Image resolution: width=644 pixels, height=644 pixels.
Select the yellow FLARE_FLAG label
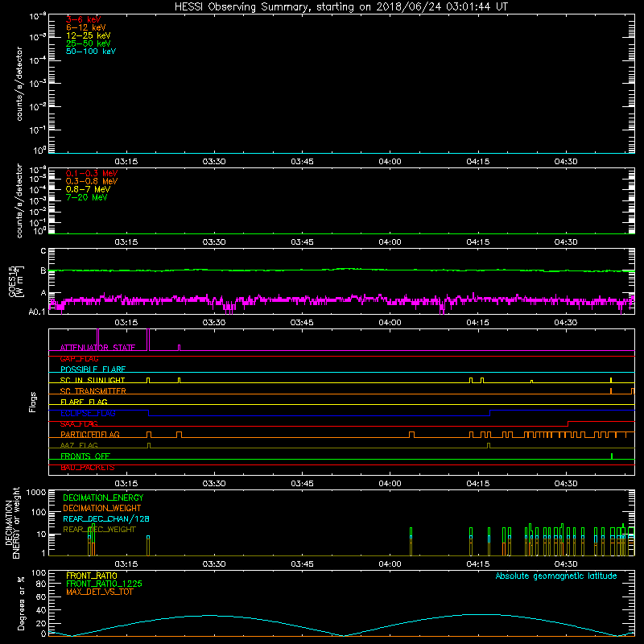point(84,402)
